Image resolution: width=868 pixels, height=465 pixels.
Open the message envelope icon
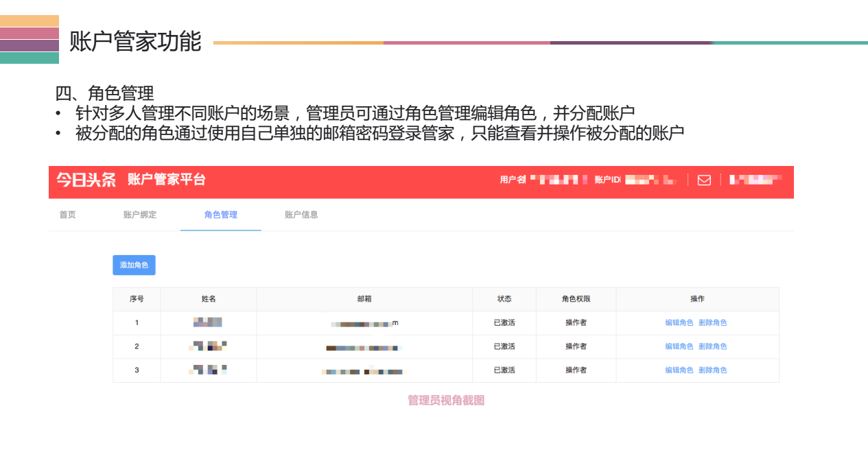click(x=704, y=180)
